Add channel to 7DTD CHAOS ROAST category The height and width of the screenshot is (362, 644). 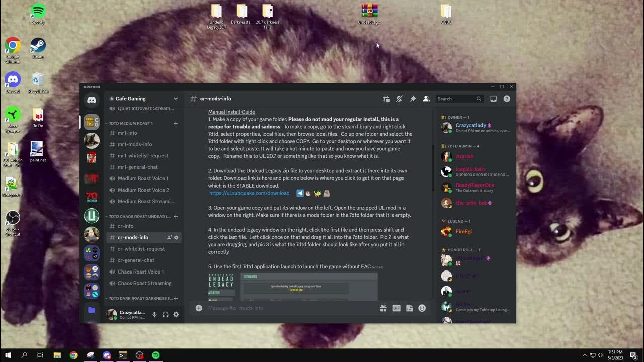coord(176,216)
